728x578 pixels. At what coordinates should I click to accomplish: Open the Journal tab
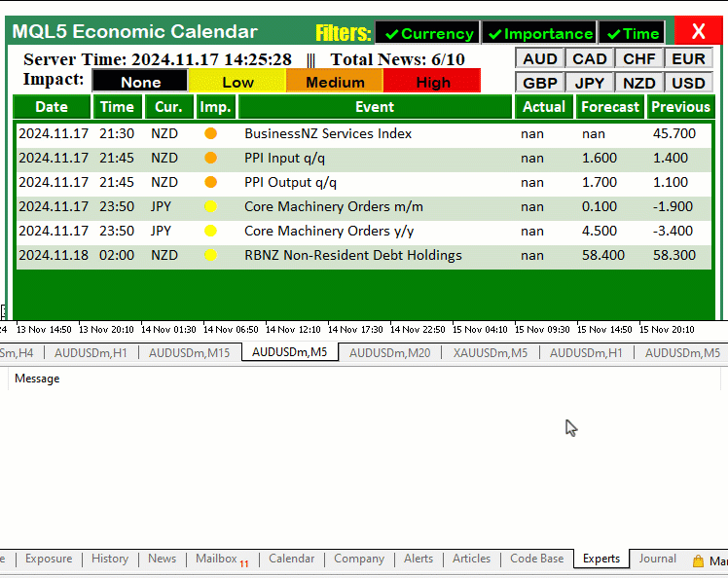(657, 559)
